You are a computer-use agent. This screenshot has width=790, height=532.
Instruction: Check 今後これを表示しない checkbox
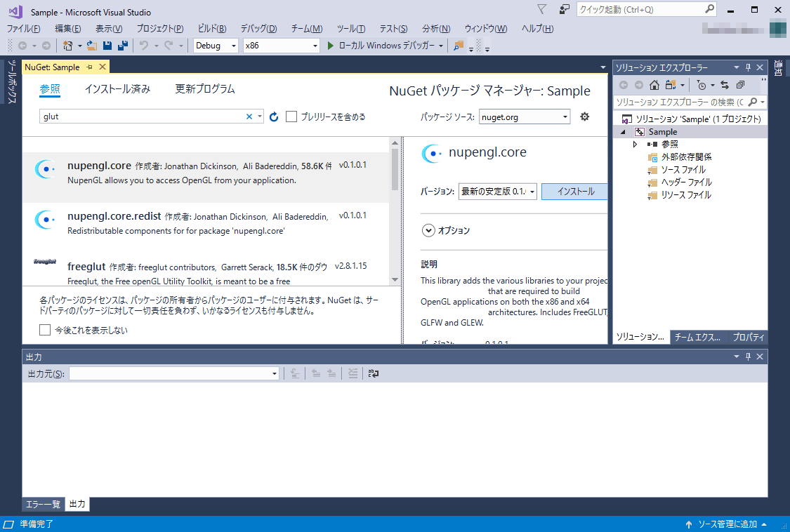(x=45, y=330)
